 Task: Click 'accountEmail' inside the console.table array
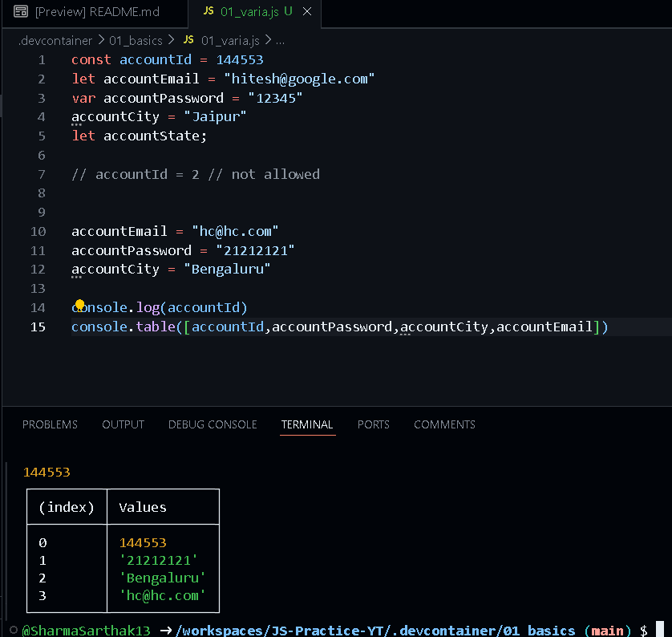(x=544, y=327)
